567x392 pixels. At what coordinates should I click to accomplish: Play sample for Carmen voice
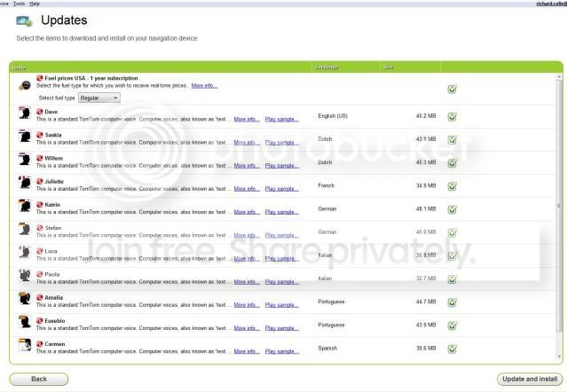281,351
